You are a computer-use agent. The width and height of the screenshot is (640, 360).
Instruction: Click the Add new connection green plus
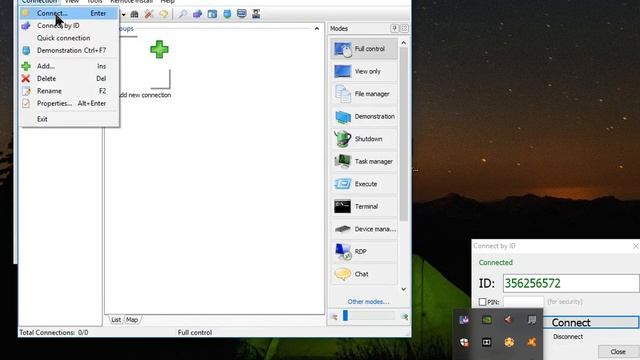point(159,49)
